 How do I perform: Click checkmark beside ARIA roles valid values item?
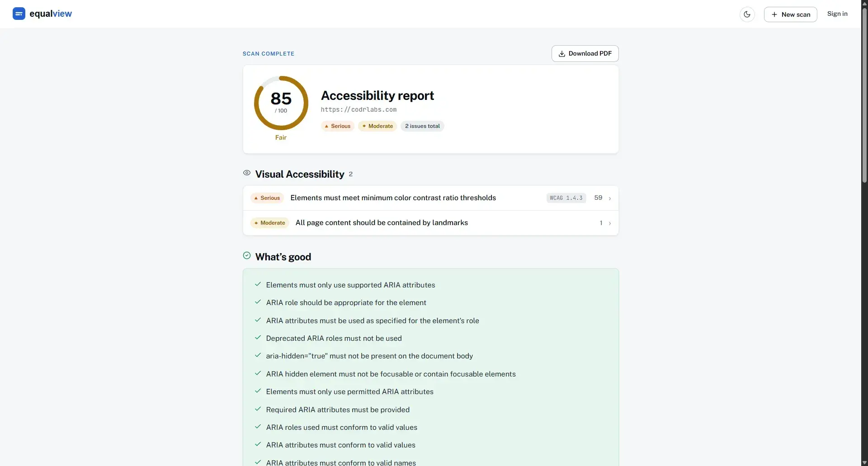tap(258, 427)
